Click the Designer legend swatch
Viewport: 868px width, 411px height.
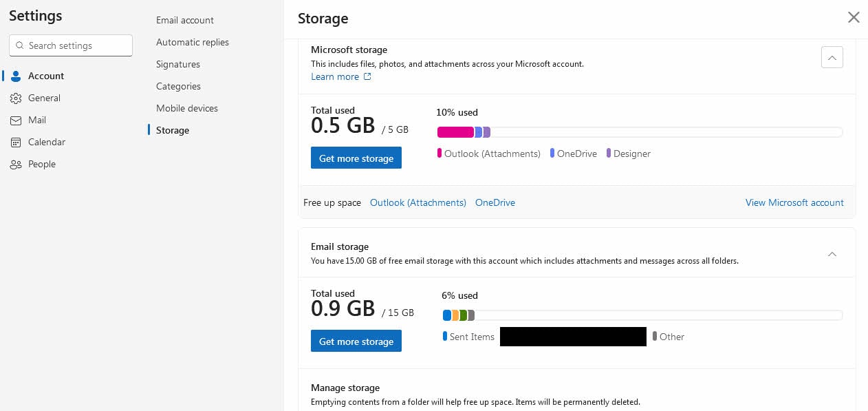(609, 154)
